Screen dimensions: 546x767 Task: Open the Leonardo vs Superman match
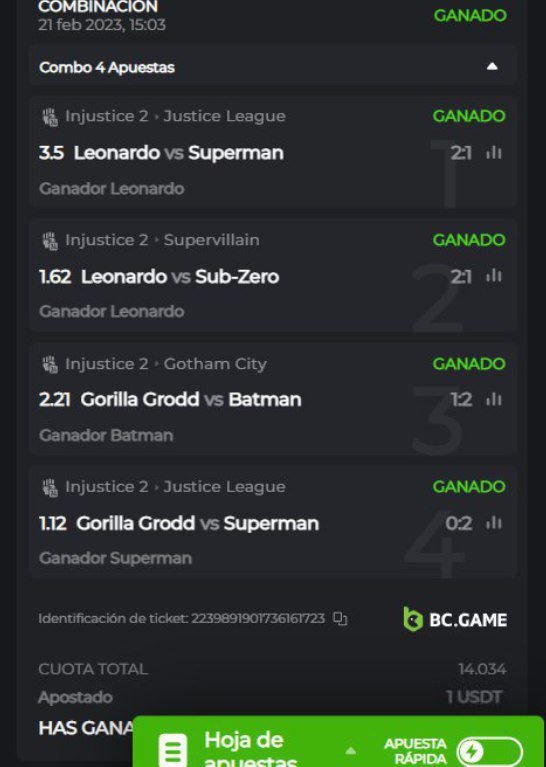(x=179, y=153)
